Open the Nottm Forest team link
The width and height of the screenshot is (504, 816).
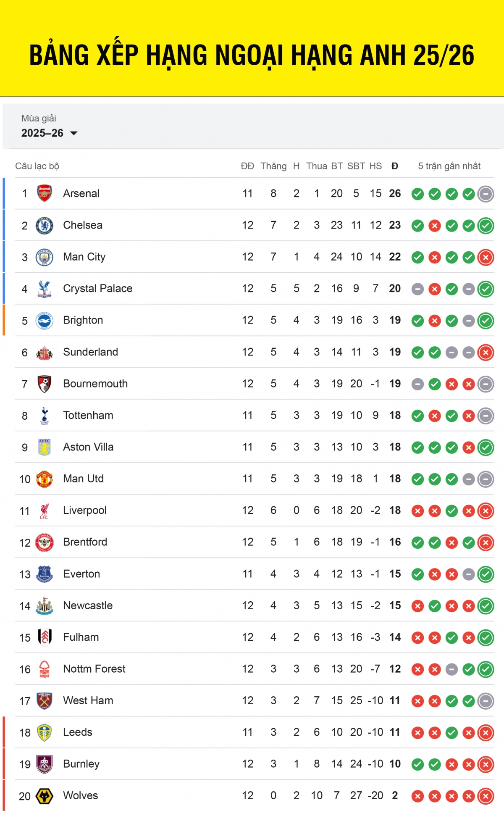coord(94,669)
